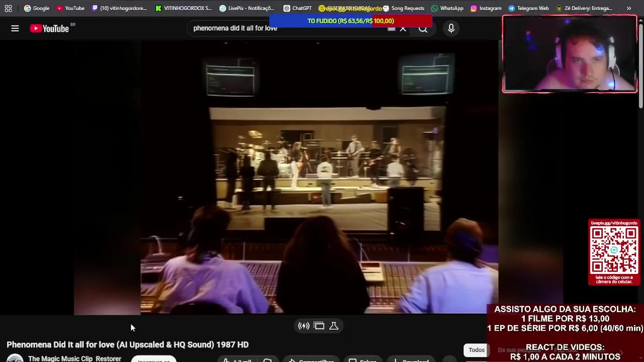Start voice search with the microphone icon
The image size is (644, 362).
pos(451,29)
